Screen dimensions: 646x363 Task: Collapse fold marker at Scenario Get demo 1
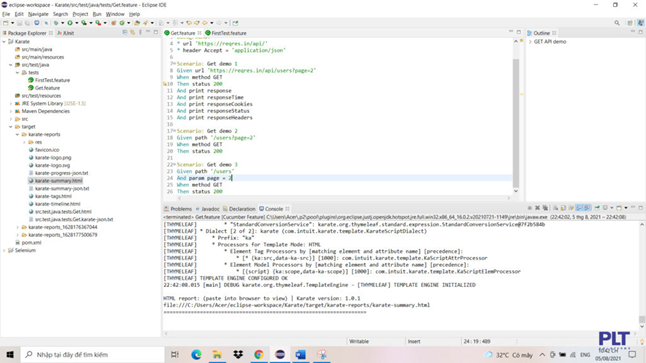(174, 63)
